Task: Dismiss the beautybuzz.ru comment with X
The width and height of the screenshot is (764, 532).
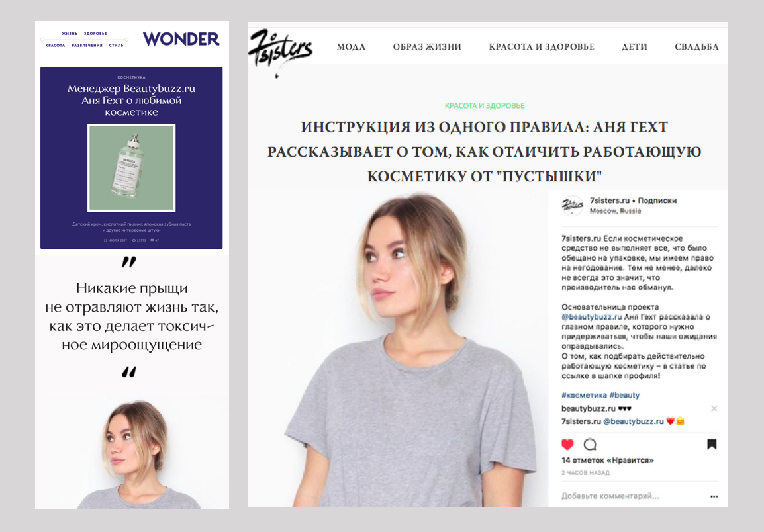Action: (x=714, y=408)
